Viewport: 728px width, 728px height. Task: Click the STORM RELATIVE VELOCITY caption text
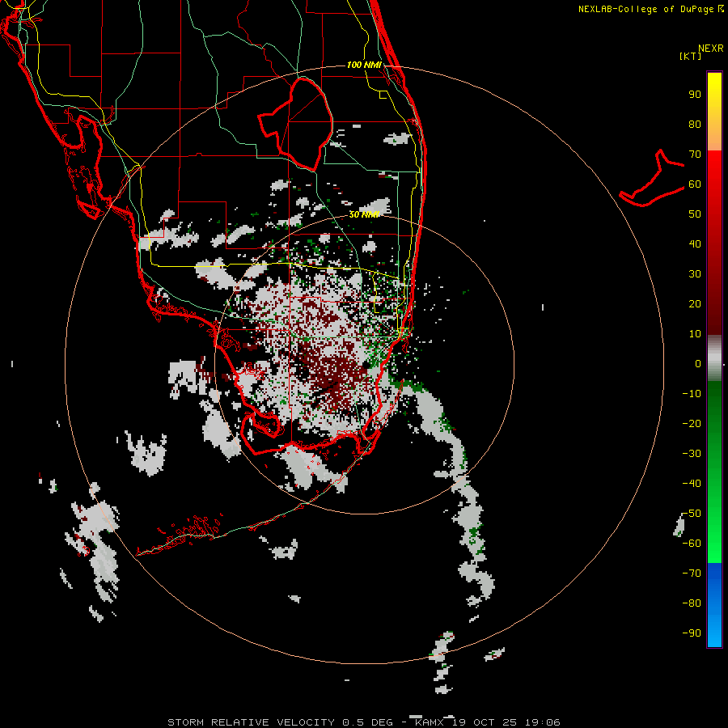tap(251, 722)
